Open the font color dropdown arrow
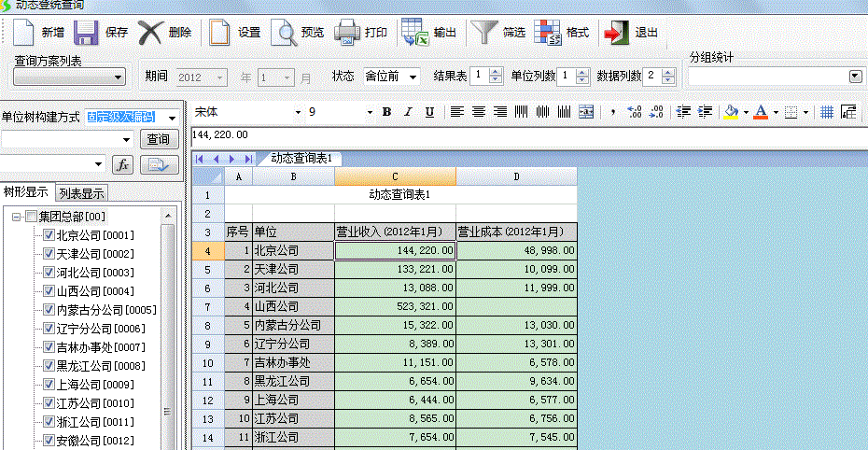Screen dimensions: 868x450 (776, 113)
